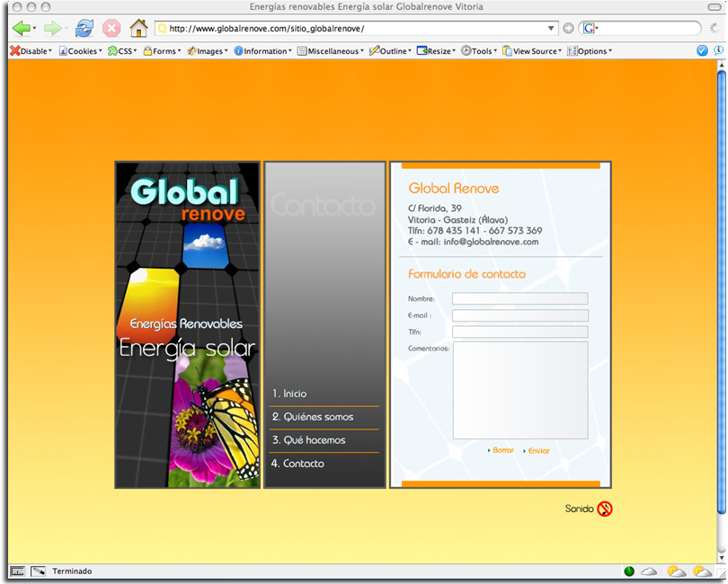The width and height of the screenshot is (728, 584).
Task: Click the ruler measure icon in status bar
Action: coord(18,571)
